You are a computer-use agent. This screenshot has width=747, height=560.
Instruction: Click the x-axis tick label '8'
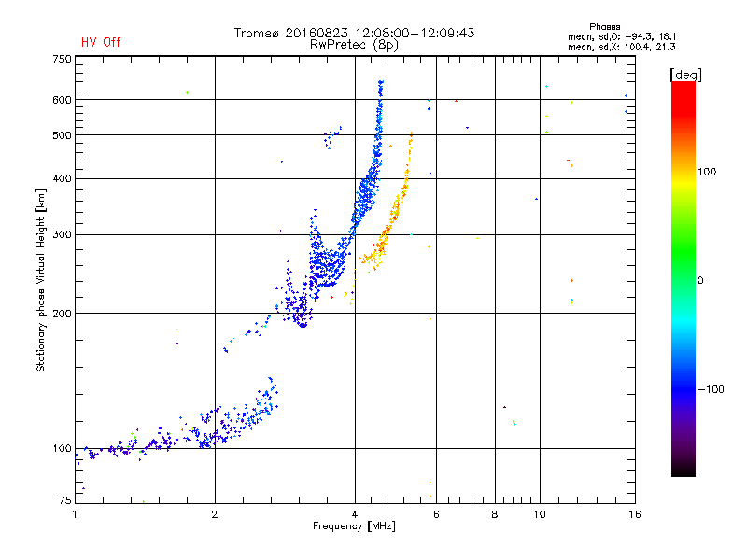pos(495,514)
